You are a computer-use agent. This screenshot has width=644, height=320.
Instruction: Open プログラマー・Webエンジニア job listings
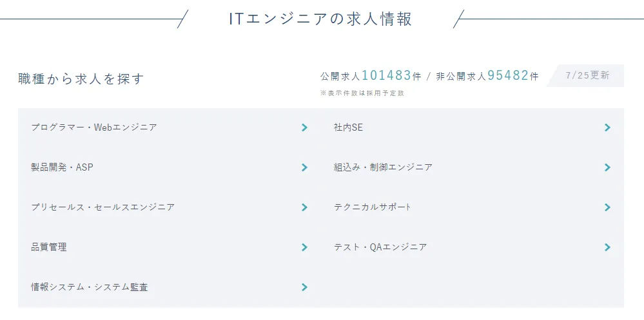click(94, 127)
